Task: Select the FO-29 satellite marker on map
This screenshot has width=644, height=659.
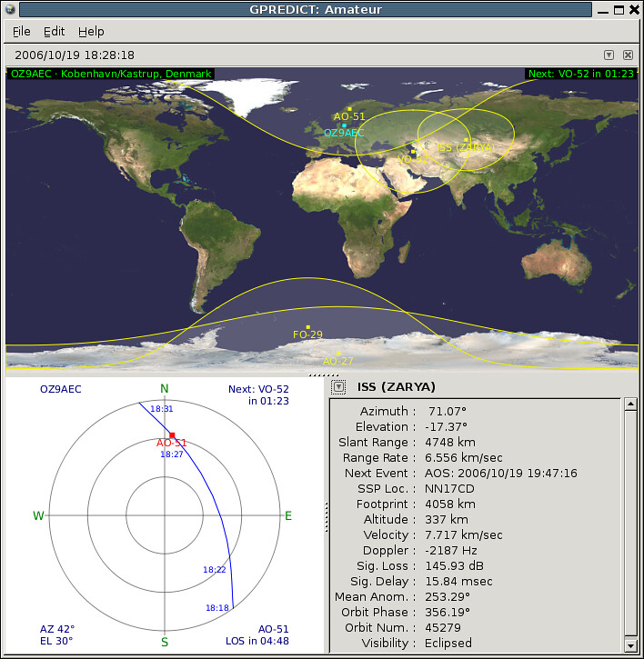Action: pyautogui.click(x=308, y=327)
